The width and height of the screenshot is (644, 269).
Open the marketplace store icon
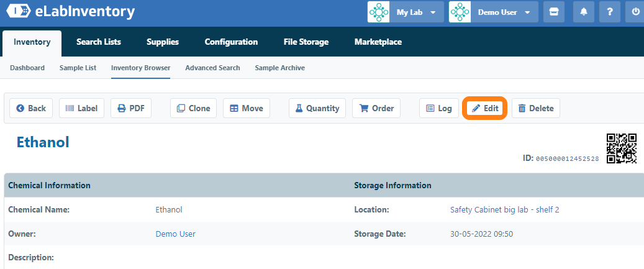[554, 12]
